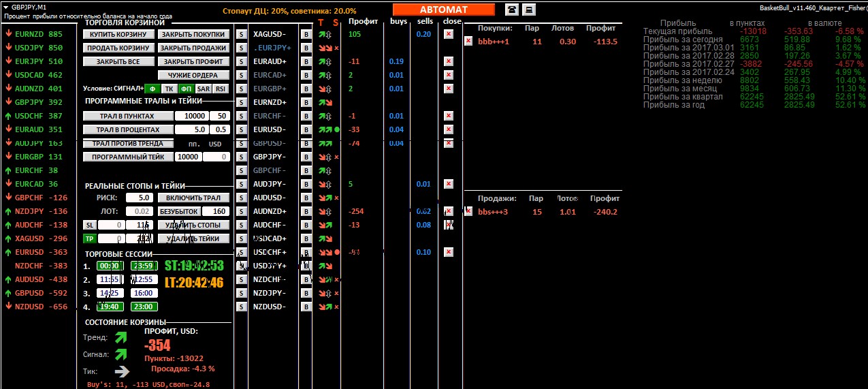
Task: Click the РИСК input field 5.0
Action: point(140,198)
